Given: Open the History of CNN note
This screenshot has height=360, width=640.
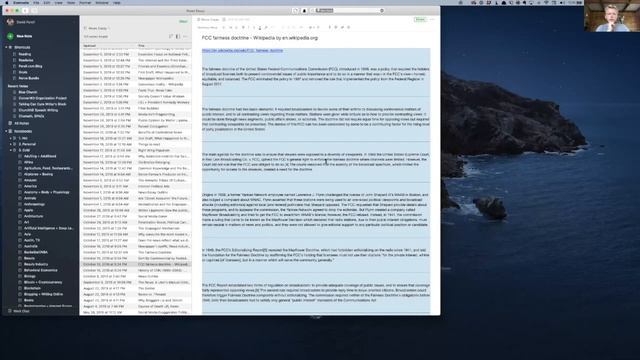Looking at the screenshot, I should pos(136,270).
